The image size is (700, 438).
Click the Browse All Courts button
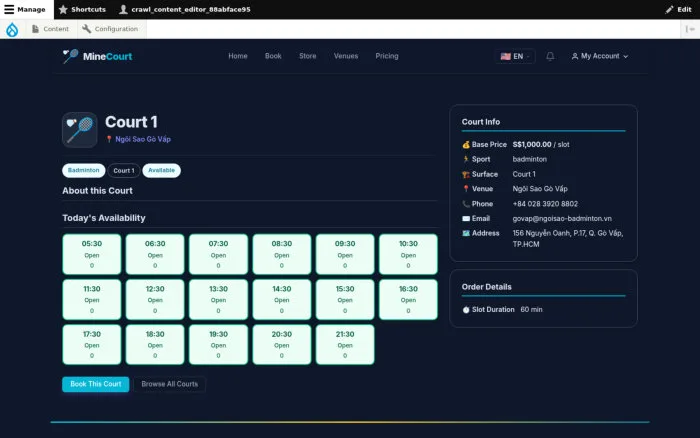click(170, 384)
